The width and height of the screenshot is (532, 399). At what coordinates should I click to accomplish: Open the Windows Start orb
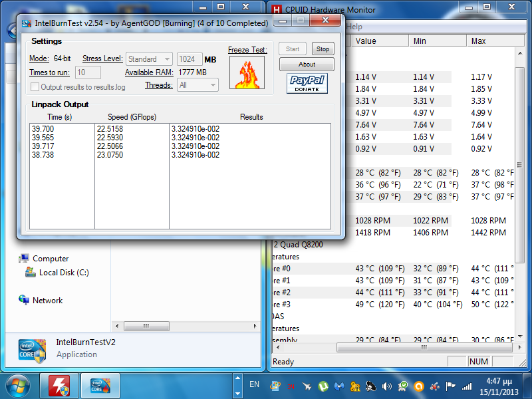coord(18,386)
